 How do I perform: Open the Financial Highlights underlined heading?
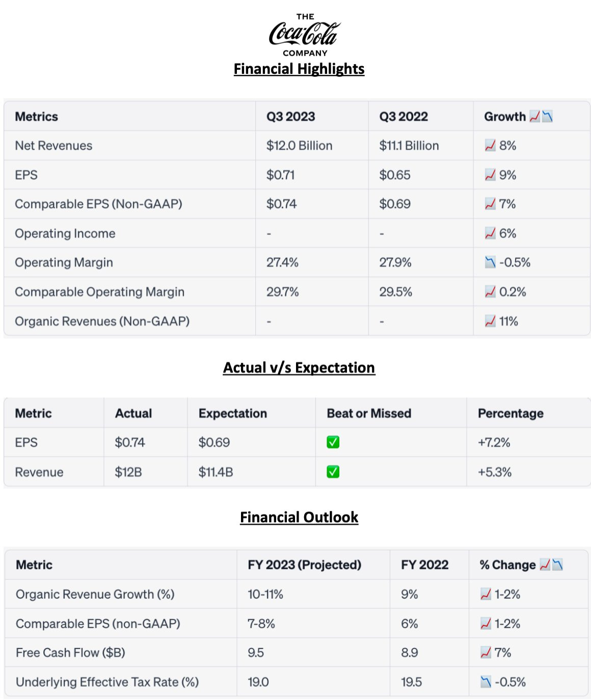[x=299, y=69]
